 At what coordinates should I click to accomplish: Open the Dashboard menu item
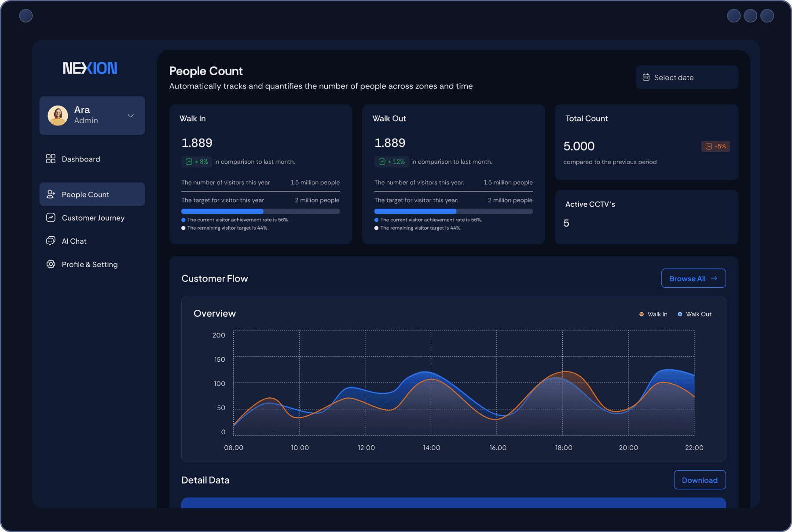81,159
